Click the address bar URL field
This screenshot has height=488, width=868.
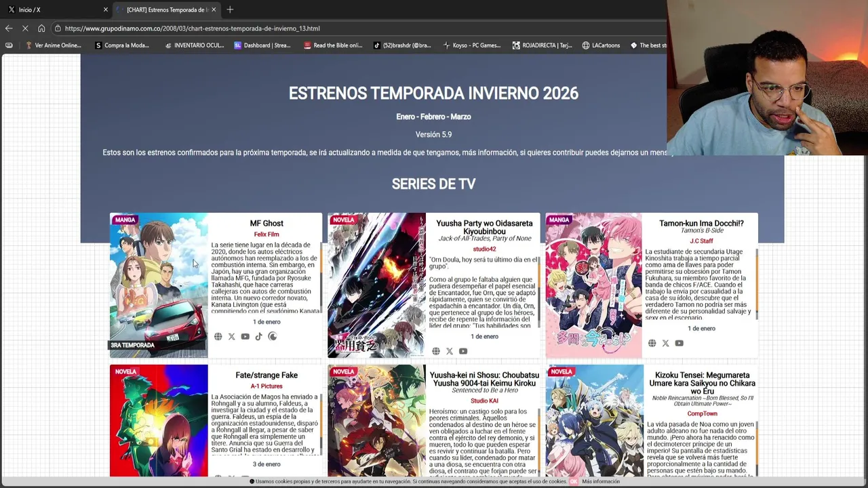coord(359,28)
